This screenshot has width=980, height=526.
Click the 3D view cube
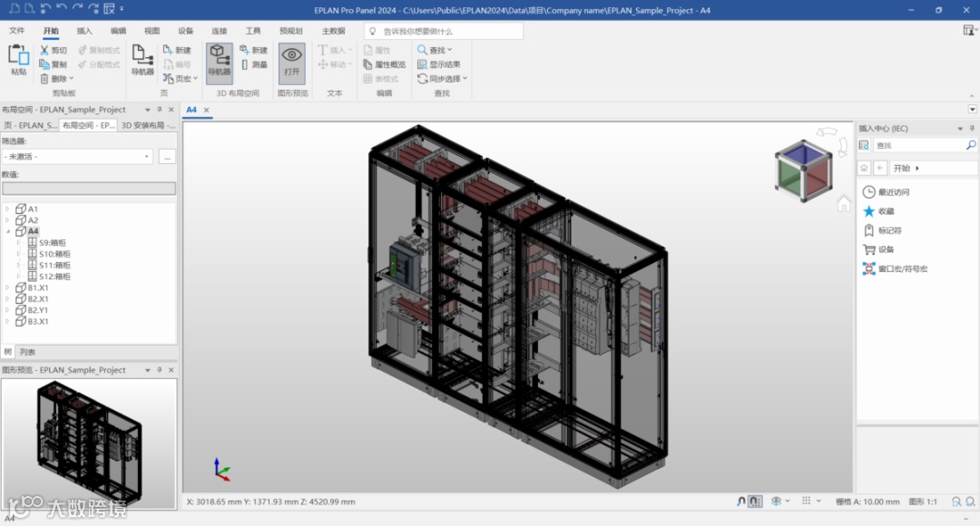coord(804,171)
